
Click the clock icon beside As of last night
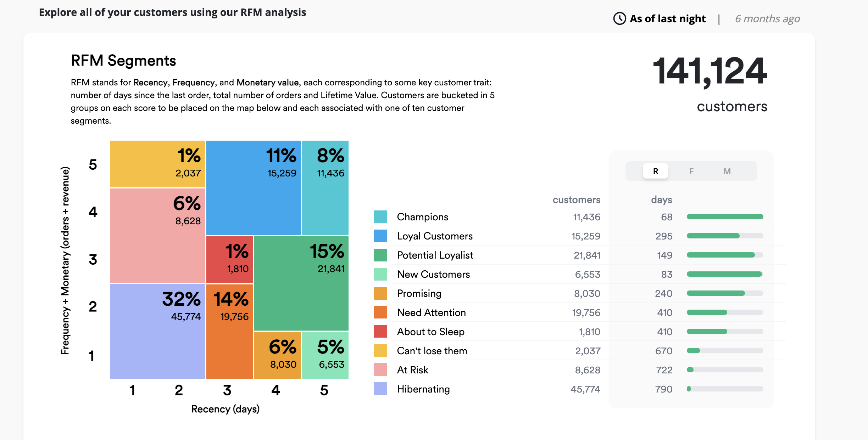[619, 18]
